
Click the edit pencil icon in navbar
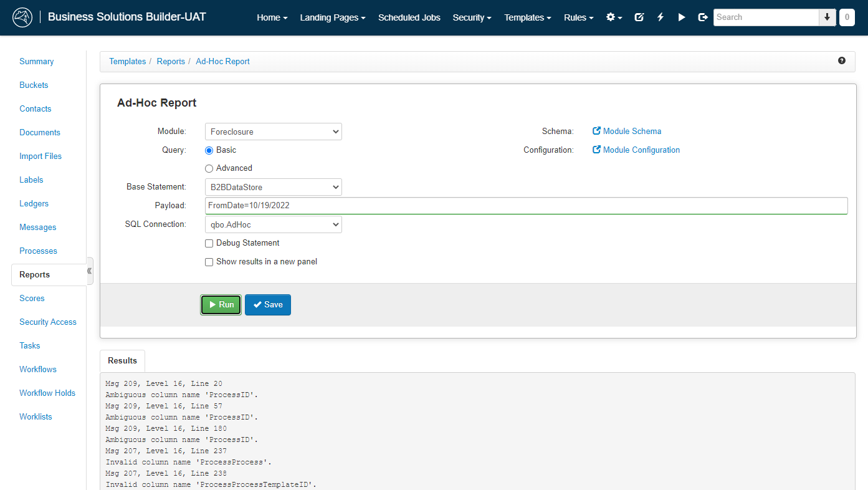[x=639, y=17]
